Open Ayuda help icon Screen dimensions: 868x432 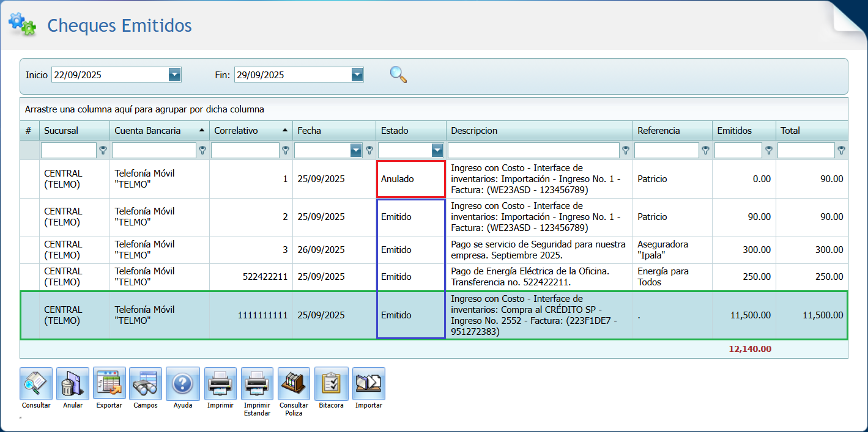(x=183, y=383)
